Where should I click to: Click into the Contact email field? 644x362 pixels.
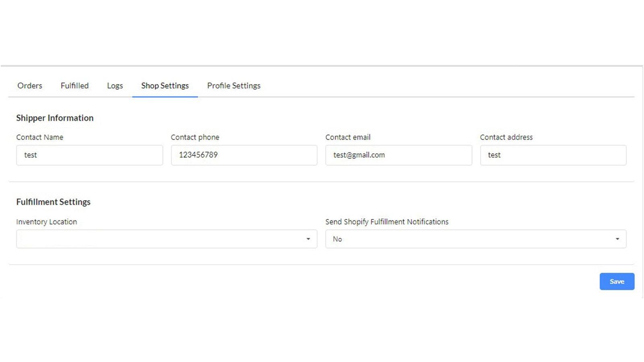coord(398,155)
